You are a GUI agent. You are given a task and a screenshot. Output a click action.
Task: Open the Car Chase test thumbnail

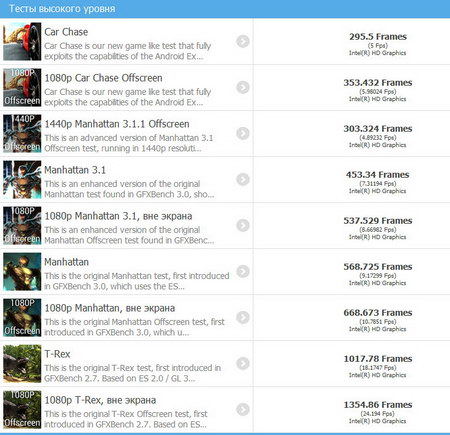tap(22, 41)
